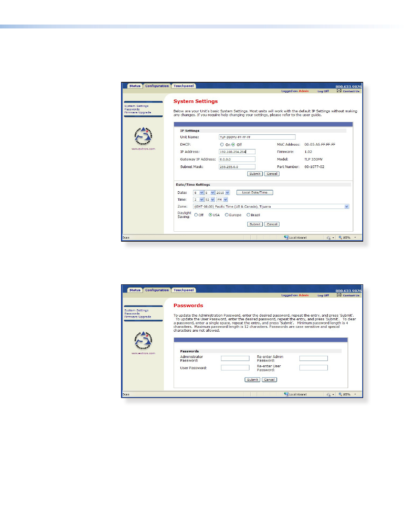Viewport: 411px width, 532px height.
Task: Open the Status tab in System Settings window
Action: 135,86
